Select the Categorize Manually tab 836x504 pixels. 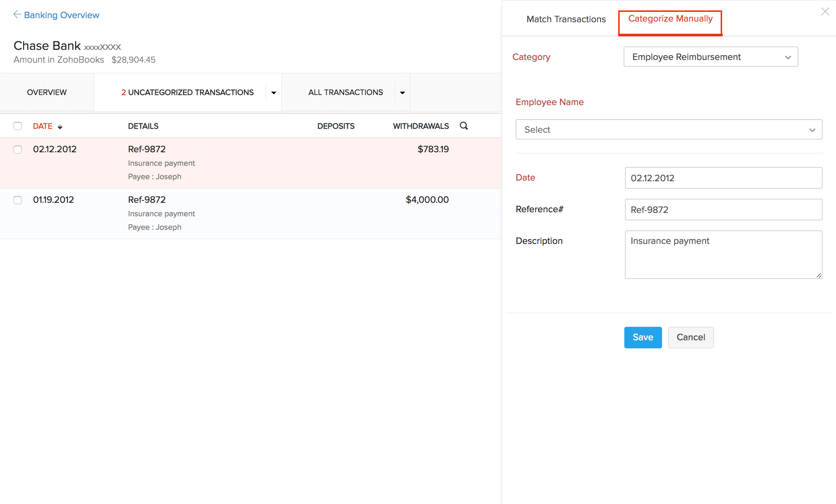[670, 19]
